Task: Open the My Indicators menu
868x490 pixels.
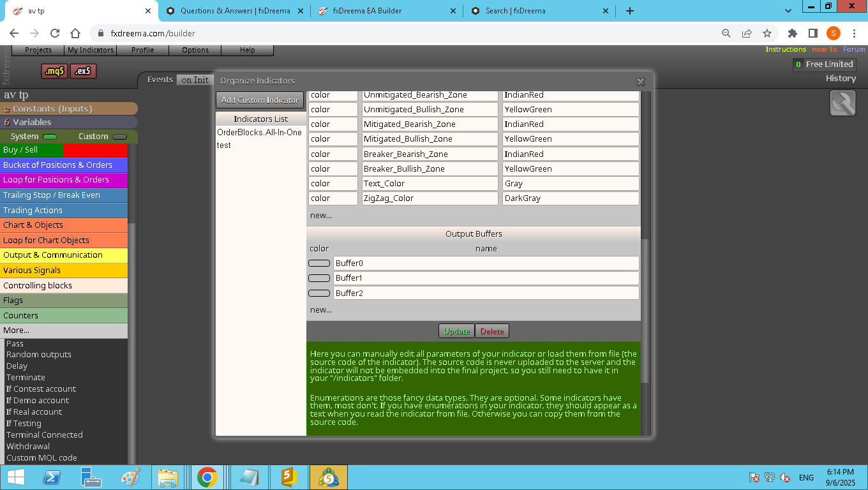Action: point(91,50)
